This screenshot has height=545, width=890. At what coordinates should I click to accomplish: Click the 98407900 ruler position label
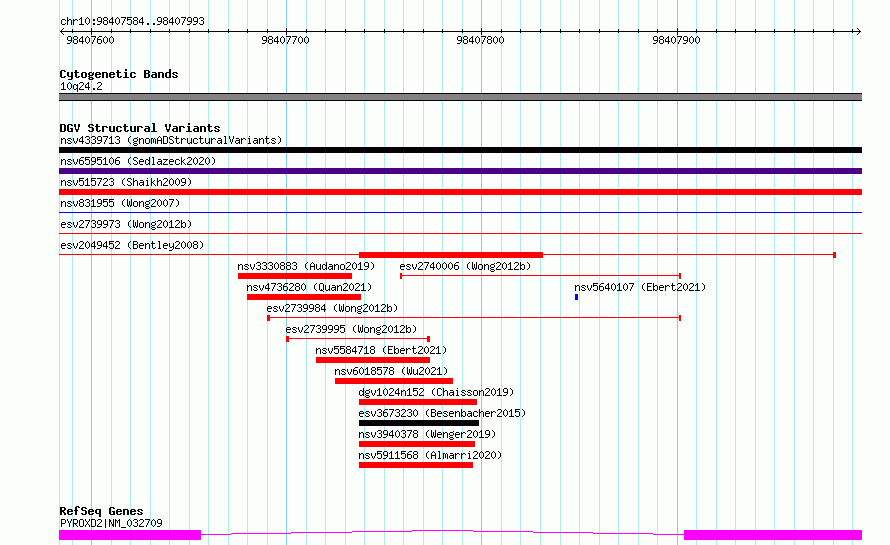point(676,40)
